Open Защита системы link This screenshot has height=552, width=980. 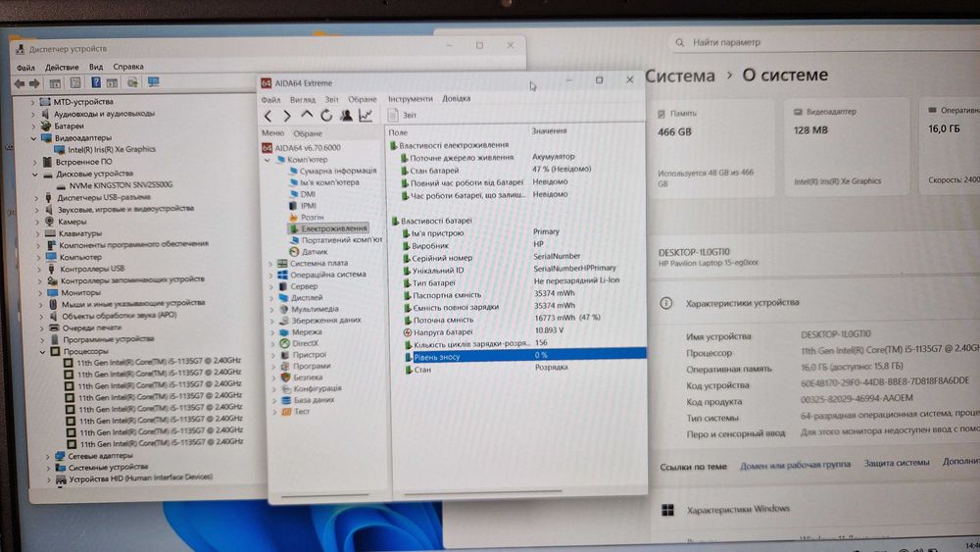(897, 463)
